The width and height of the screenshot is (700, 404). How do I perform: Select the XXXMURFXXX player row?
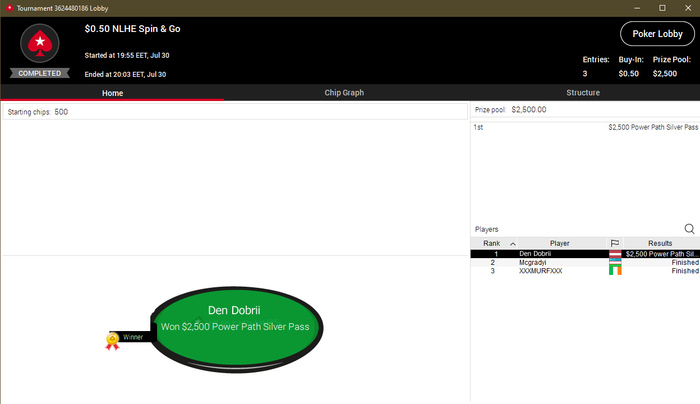click(585, 271)
